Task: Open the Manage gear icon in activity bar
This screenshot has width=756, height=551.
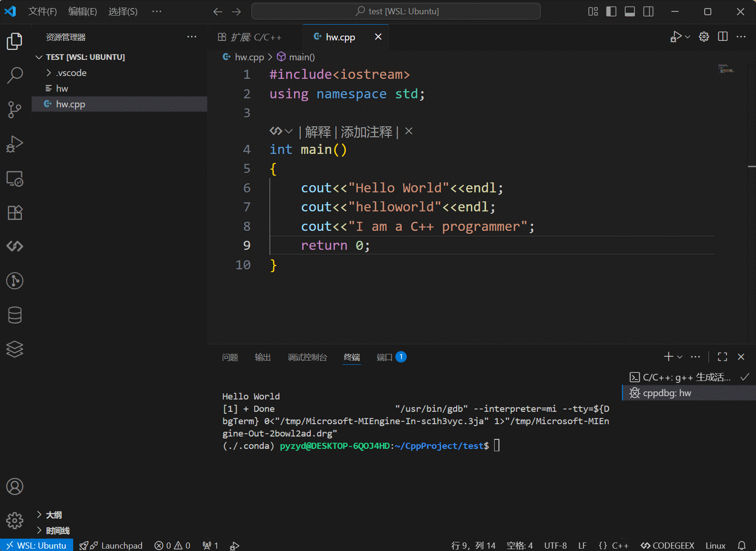Action: point(15,521)
